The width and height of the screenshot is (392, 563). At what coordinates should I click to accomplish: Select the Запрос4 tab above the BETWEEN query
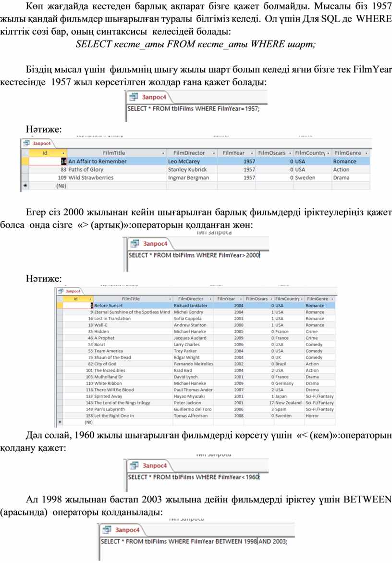click(122, 530)
